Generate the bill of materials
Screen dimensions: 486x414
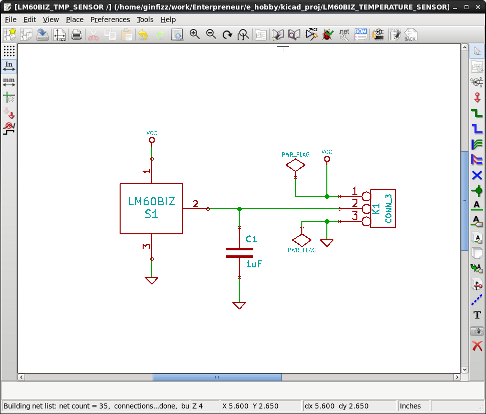click(x=361, y=34)
